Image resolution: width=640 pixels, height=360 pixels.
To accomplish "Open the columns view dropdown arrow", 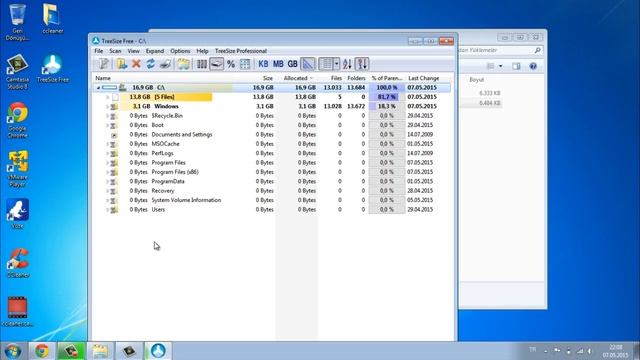I will click(337, 64).
